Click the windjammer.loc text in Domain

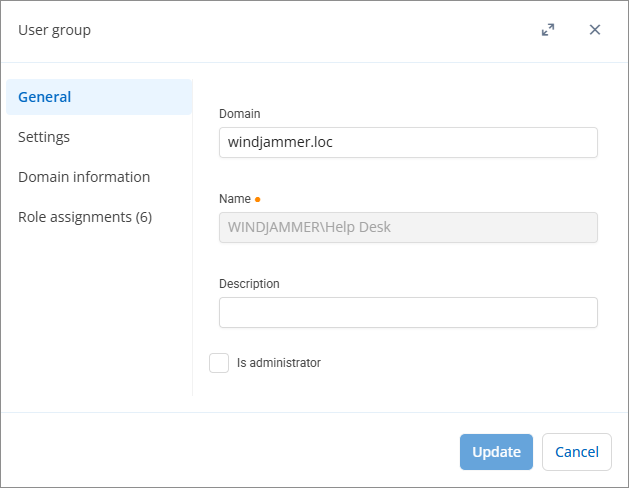tap(280, 142)
